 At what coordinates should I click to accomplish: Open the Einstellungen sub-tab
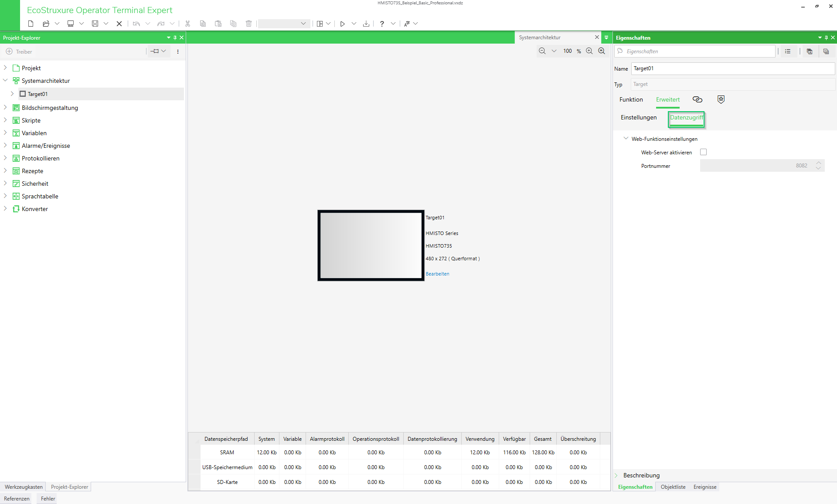[x=639, y=117]
